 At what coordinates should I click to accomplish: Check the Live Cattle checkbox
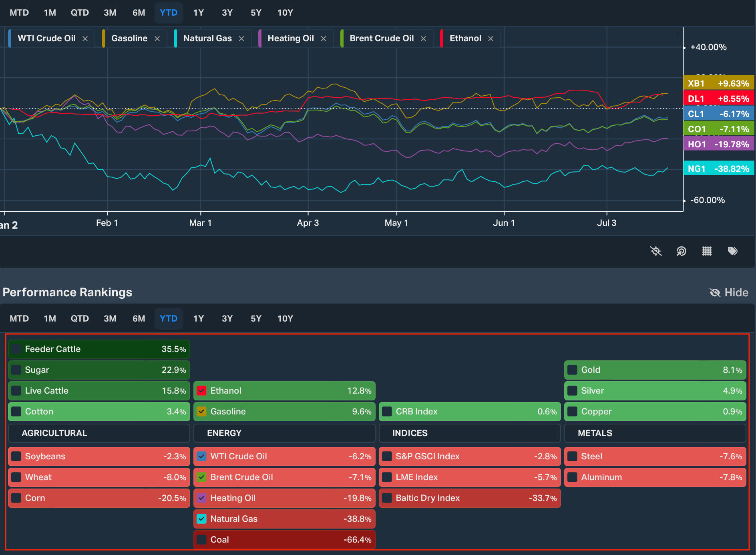tap(16, 391)
